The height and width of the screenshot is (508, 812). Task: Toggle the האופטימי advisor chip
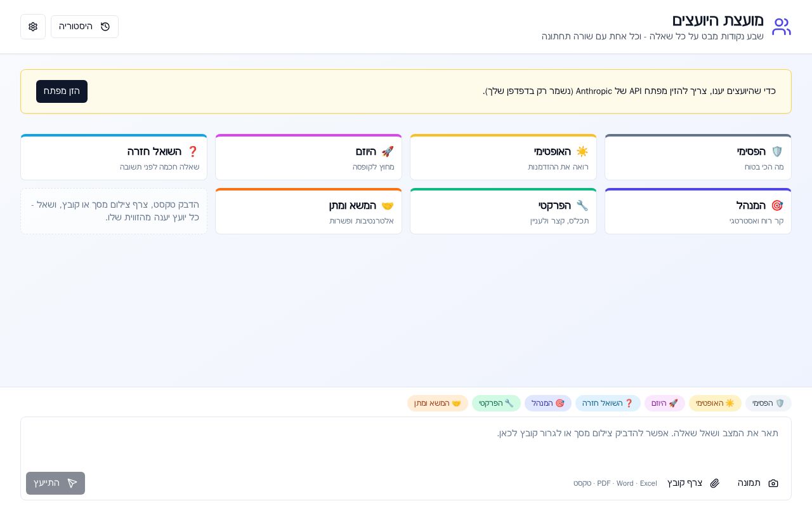(x=715, y=403)
